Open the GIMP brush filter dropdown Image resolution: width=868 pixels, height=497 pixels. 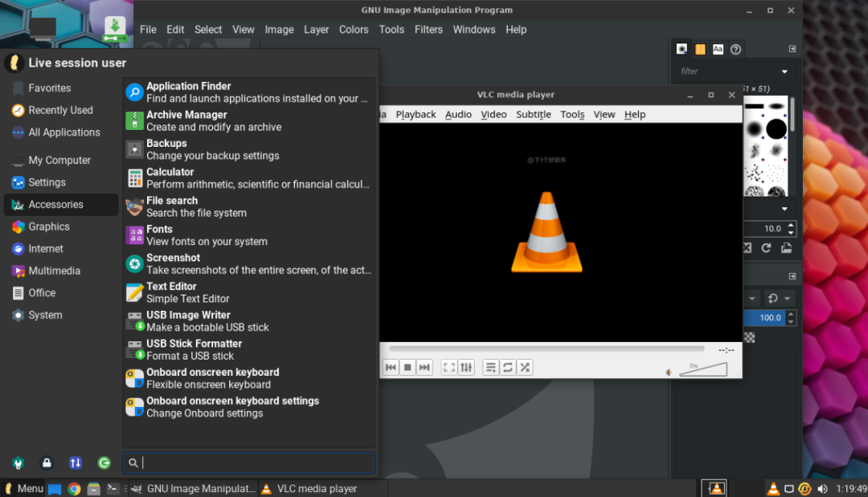[x=784, y=71]
